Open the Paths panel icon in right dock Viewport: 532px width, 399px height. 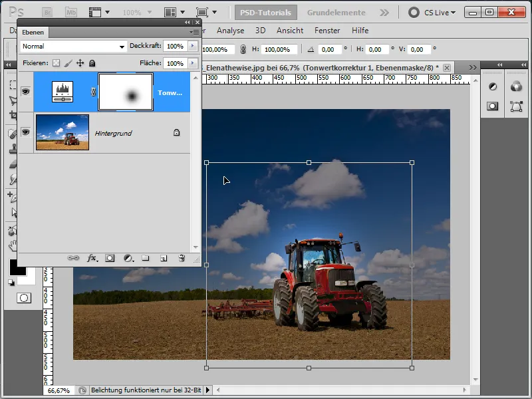pyautogui.click(x=516, y=106)
